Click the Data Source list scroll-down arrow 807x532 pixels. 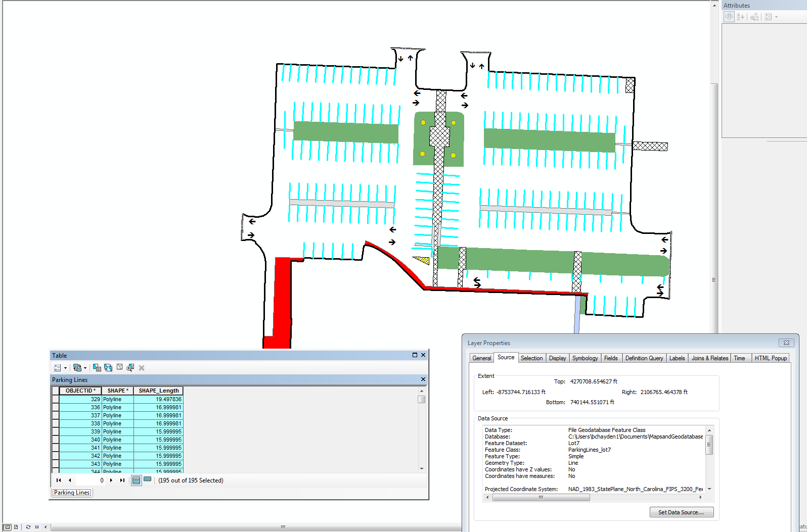click(709, 489)
